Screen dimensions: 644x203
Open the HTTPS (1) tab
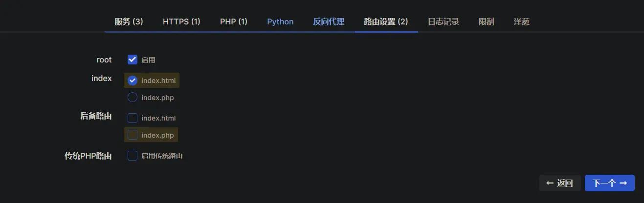tap(181, 21)
